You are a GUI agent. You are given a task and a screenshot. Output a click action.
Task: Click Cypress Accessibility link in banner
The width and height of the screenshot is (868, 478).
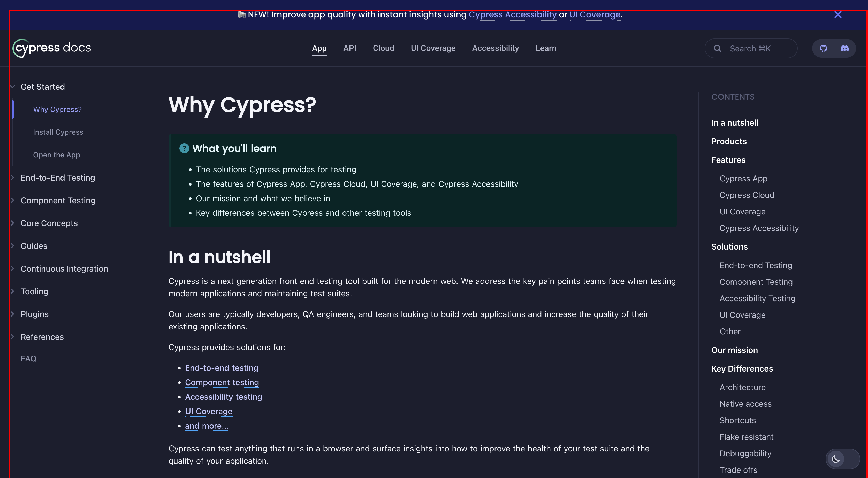coord(512,15)
